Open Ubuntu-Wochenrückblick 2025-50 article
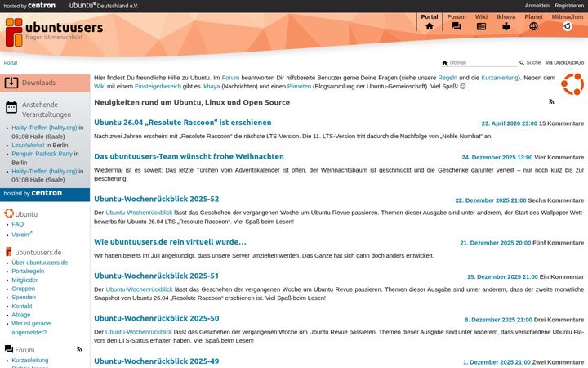Image resolution: width=588 pixels, height=368 pixels. (x=156, y=318)
